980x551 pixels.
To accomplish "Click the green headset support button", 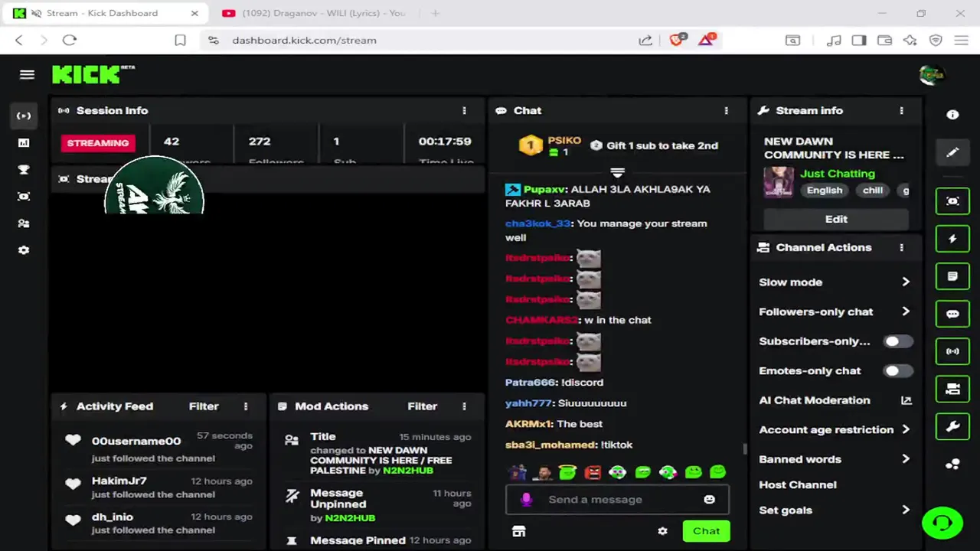I will tap(942, 523).
